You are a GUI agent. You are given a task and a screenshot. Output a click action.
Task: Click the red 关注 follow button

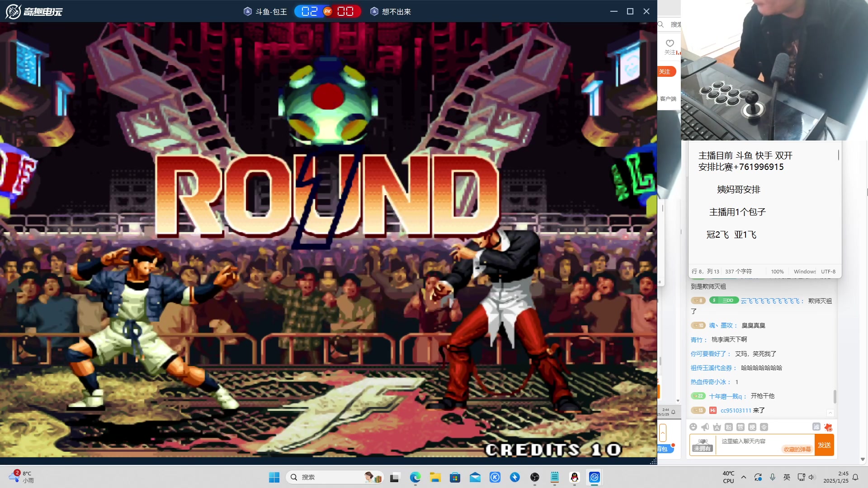click(x=666, y=72)
